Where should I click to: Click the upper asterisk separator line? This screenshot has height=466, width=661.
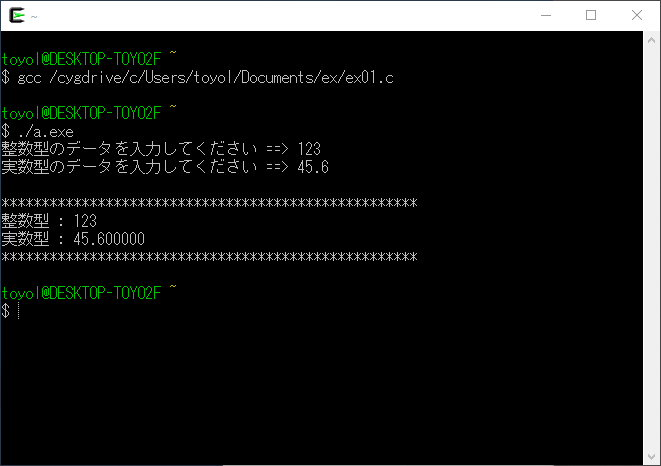tap(209, 203)
